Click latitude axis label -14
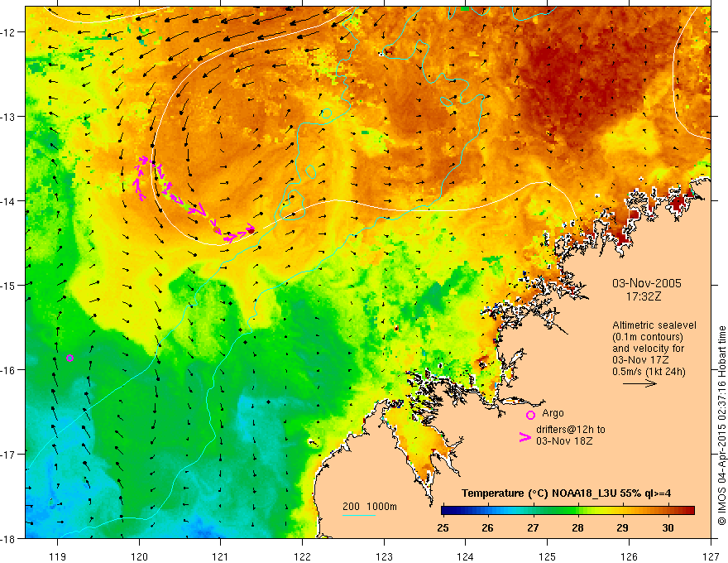This screenshot has height=563, width=728. point(8,201)
